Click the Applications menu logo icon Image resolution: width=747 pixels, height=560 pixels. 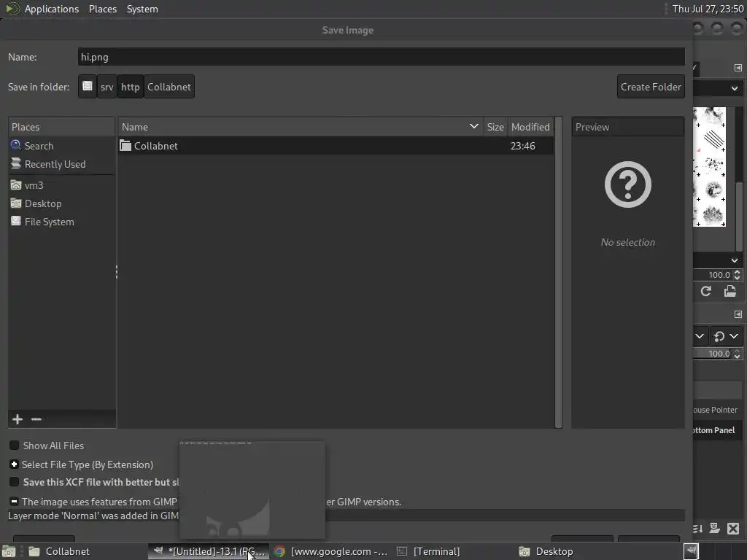coord(12,9)
